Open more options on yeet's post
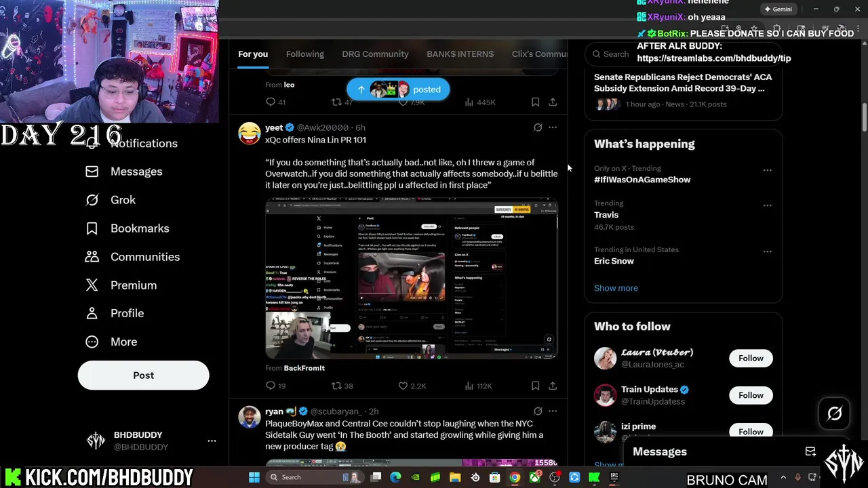Image resolution: width=868 pixels, height=488 pixels. (553, 127)
